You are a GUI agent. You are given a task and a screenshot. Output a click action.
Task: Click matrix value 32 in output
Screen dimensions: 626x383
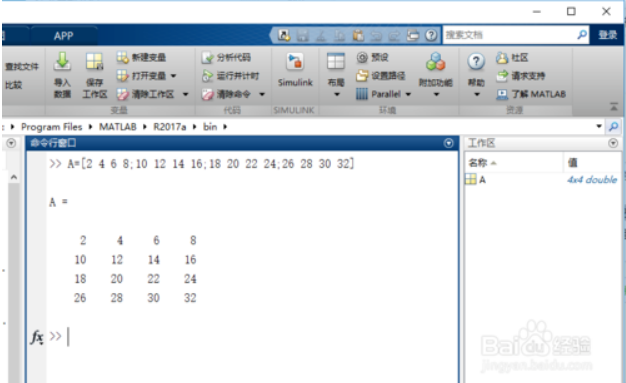[x=190, y=298]
